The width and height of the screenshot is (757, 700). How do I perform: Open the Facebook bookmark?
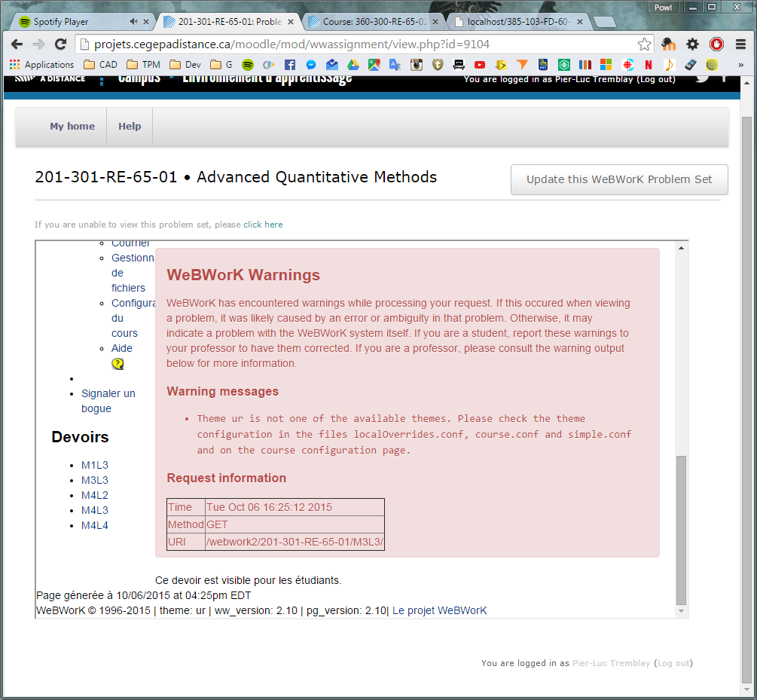click(289, 65)
